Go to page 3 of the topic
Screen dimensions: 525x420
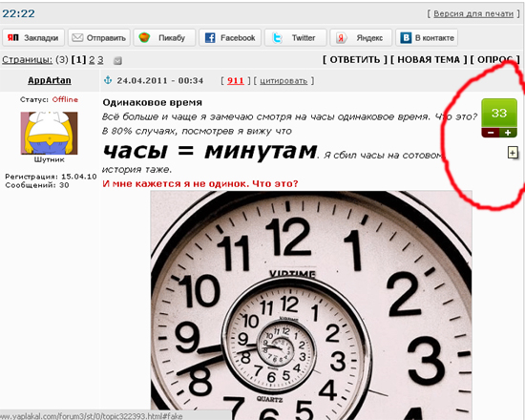pos(100,59)
